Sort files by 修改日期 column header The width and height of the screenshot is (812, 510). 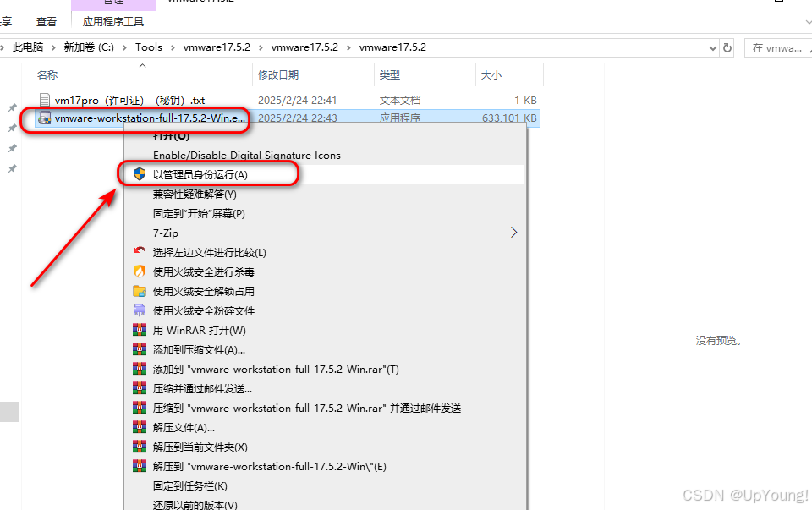coord(278,75)
